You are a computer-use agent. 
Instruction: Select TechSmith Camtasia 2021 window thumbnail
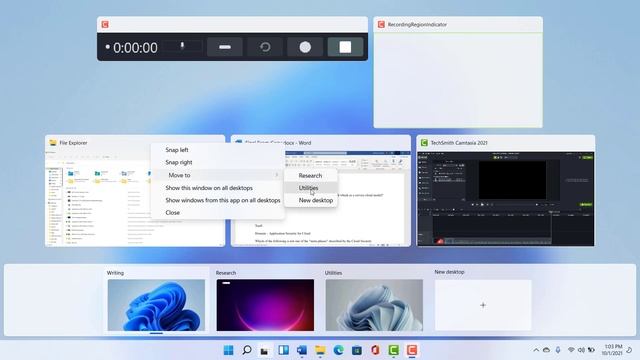coord(506,191)
